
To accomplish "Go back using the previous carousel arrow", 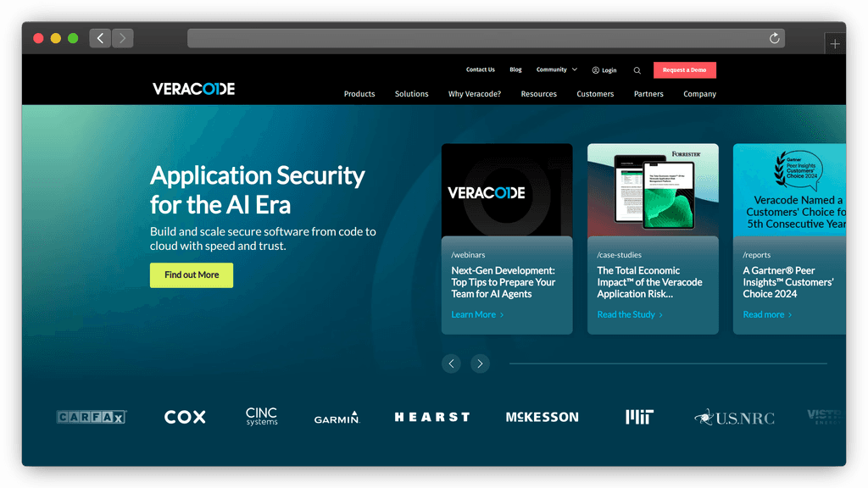I will coord(451,363).
